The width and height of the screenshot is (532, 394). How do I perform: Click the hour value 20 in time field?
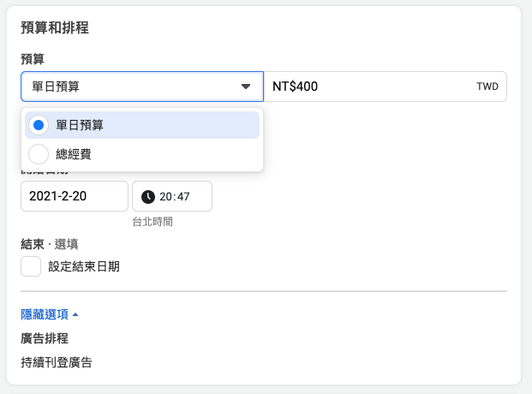[165, 197]
